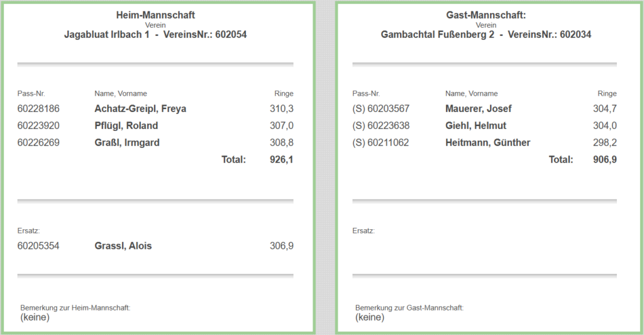Select pass number (S) 60203567
644x335 pixels.
point(381,109)
